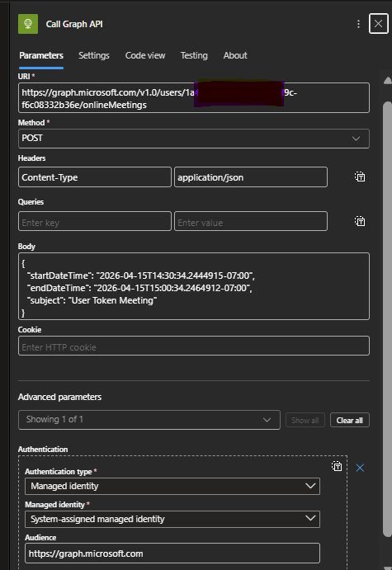This screenshot has height=570, width=392.
Task: Click the "startDateTime" line in the Body
Action: click(x=141, y=276)
